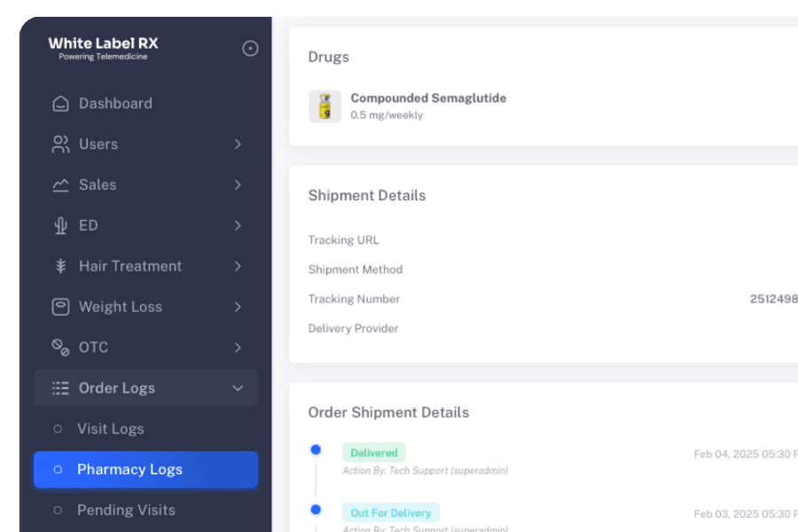798x532 pixels.
Task: Select Pharmacy Logs submenu item
Action: (145, 469)
